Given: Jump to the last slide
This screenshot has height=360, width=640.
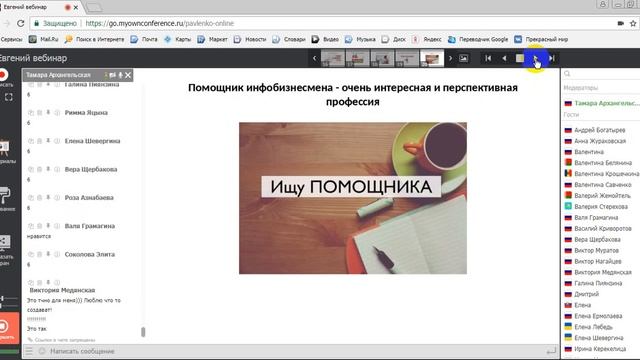Looking at the screenshot, I should pyautogui.click(x=551, y=58).
